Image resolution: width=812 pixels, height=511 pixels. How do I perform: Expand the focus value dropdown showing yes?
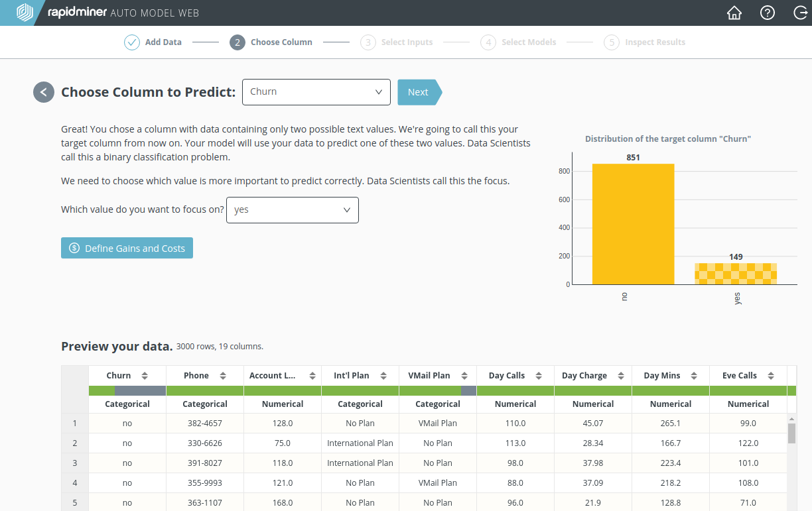coord(292,210)
